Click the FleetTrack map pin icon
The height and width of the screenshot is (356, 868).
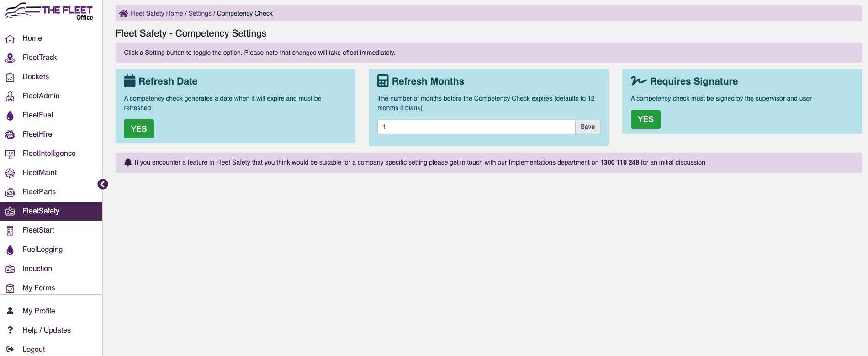pos(10,58)
